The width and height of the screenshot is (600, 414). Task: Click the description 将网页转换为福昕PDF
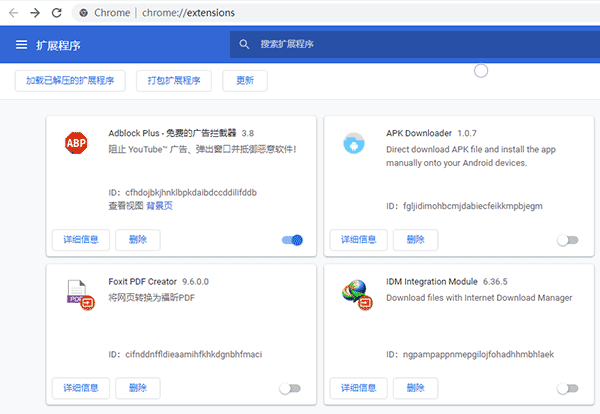pos(152,298)
